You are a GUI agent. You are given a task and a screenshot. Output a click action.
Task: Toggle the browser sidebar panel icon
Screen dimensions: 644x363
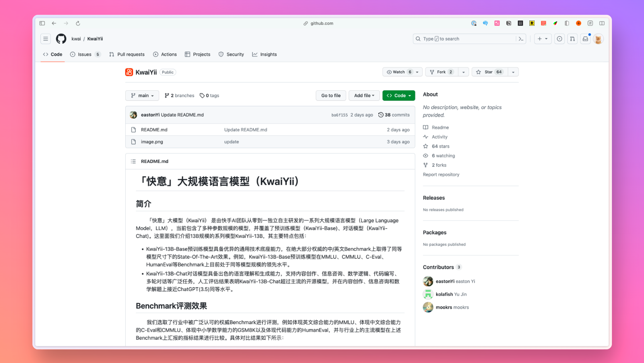[42, 23]
